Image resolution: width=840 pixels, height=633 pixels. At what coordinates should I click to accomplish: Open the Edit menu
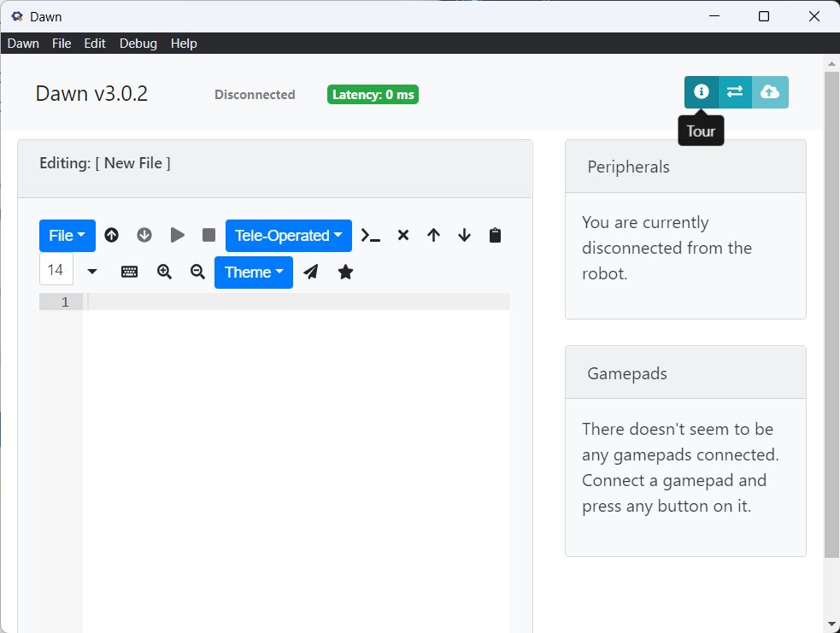coord(95,44)
